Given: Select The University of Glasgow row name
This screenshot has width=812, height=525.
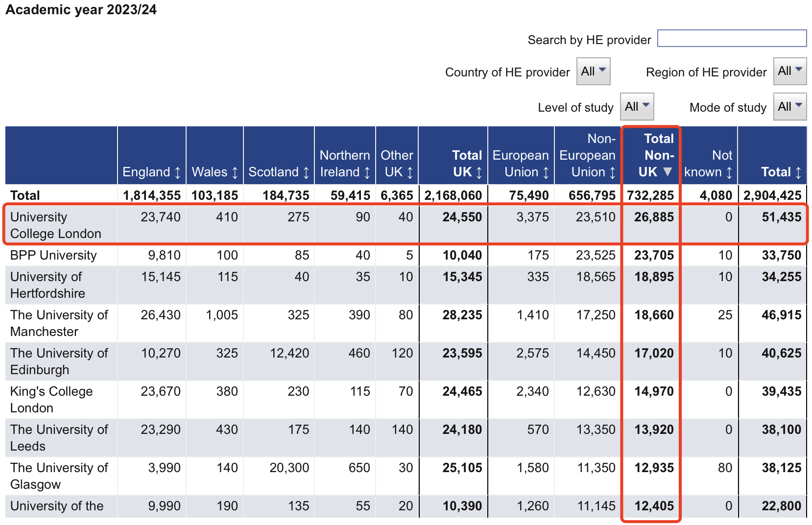Looking at the screenshot, I should pyautogui.click(x=59, y=476).
